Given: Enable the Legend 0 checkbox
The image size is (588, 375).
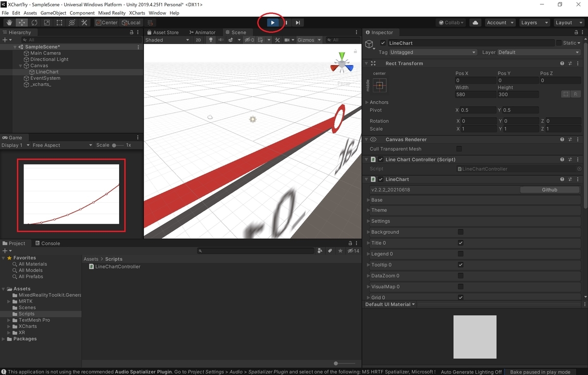Looking at the screenshot, I should pyautogui.click(x=460, y=254).
